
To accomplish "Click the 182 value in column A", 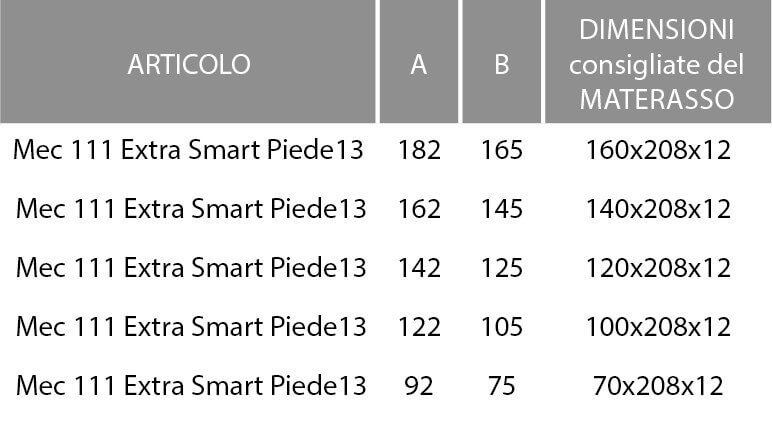I will (x=419, y=150).
